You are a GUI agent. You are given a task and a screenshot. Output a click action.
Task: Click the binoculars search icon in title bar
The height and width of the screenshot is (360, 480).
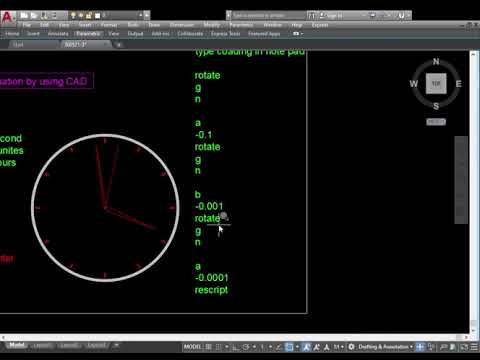pos(311,15)
